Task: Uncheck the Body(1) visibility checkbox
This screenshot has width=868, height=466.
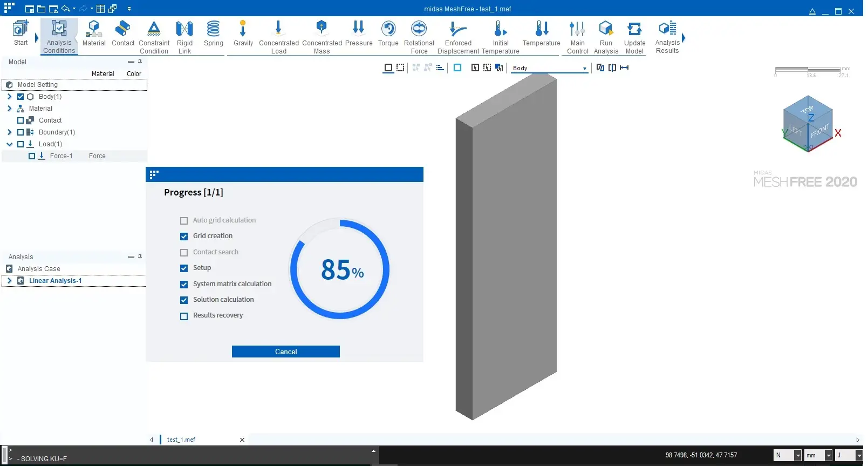Action: click(x=20, y=97)
